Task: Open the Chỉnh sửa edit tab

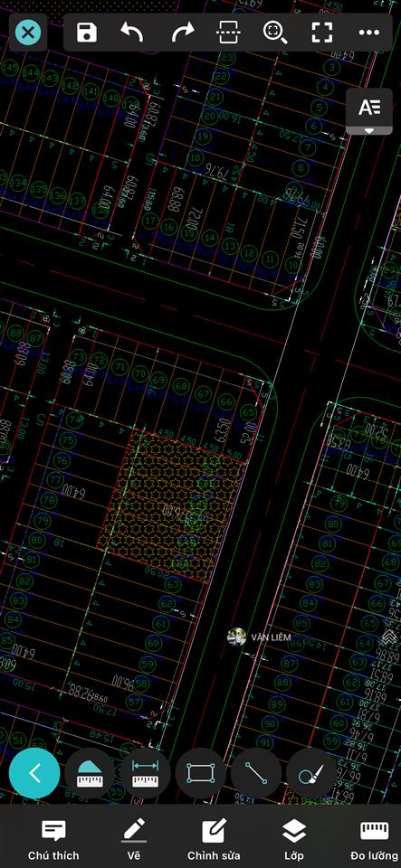Action: coord(214,840)
